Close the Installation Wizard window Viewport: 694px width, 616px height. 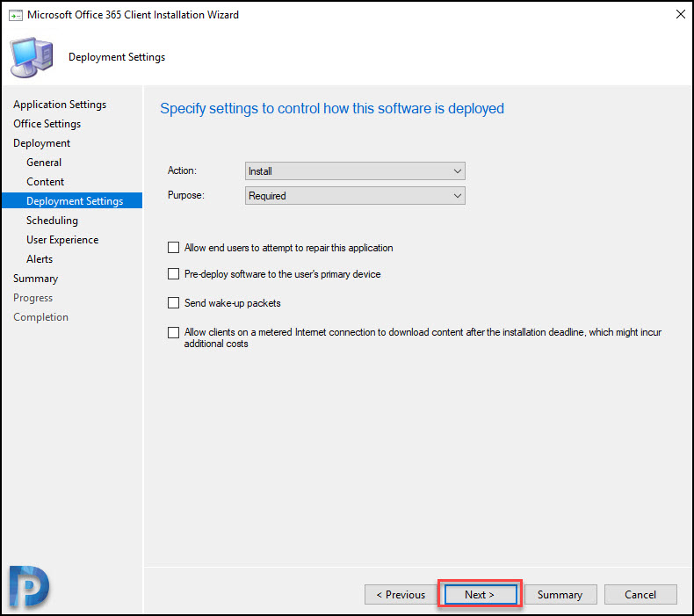pyautogui.click(x=680, y=14)
